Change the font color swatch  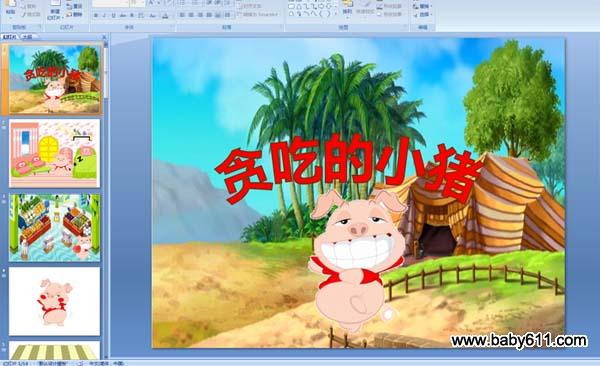pyautogui.click(x=165, y=16)
